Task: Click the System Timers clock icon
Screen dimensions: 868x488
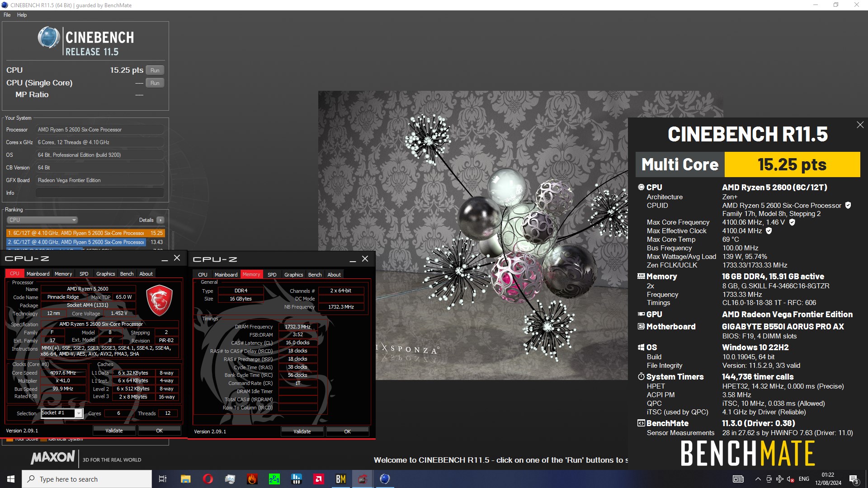Action: click(641, 376)
